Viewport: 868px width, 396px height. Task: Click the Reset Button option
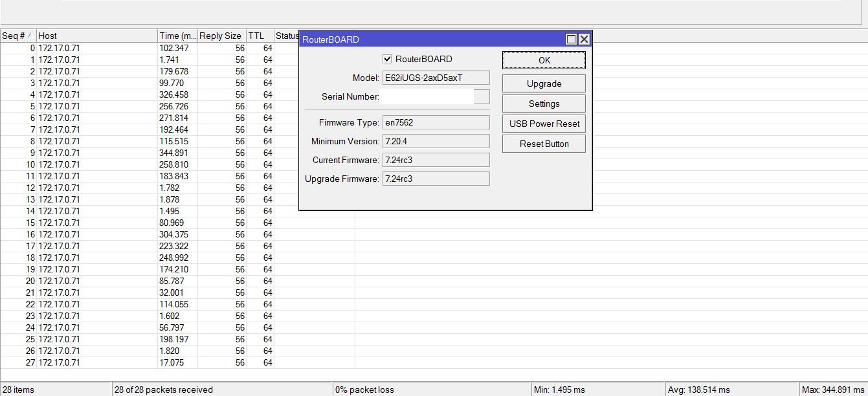click(544, 144)
